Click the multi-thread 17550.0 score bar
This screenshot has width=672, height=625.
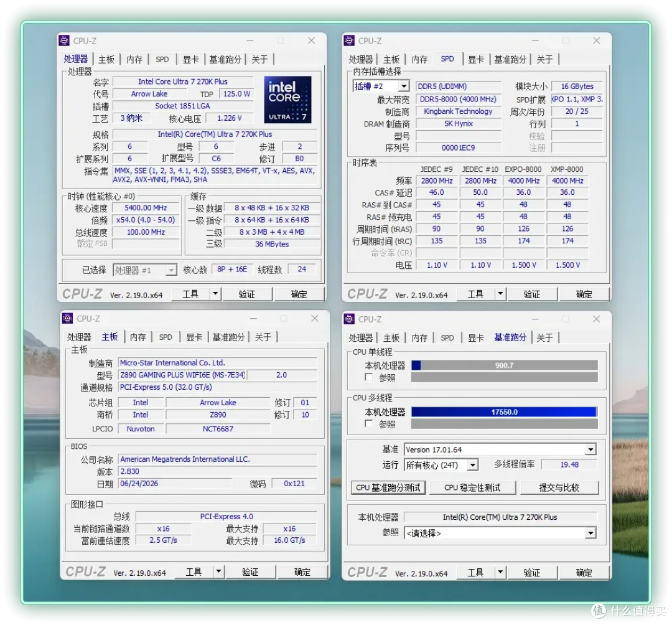pyautogui.click(x=505, y=412)
